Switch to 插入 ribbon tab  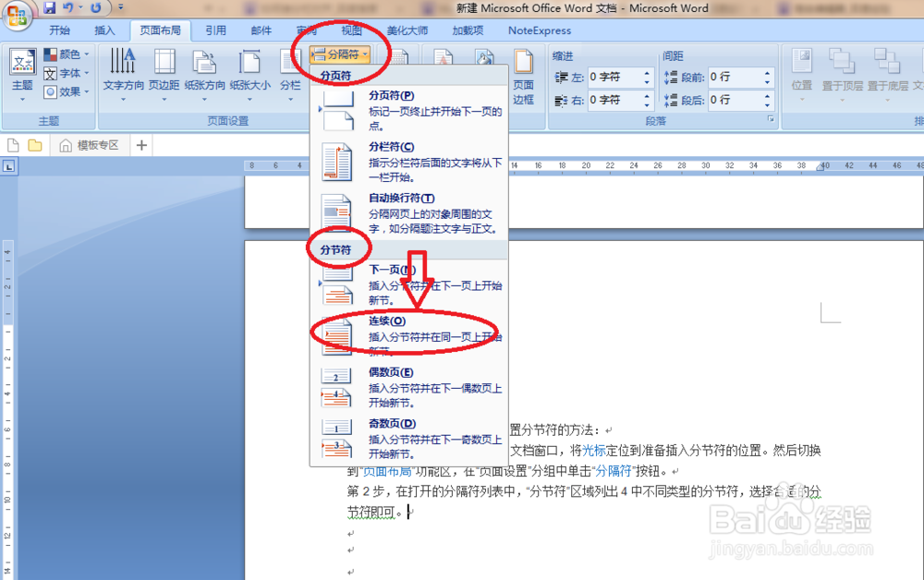click(104, 30)
